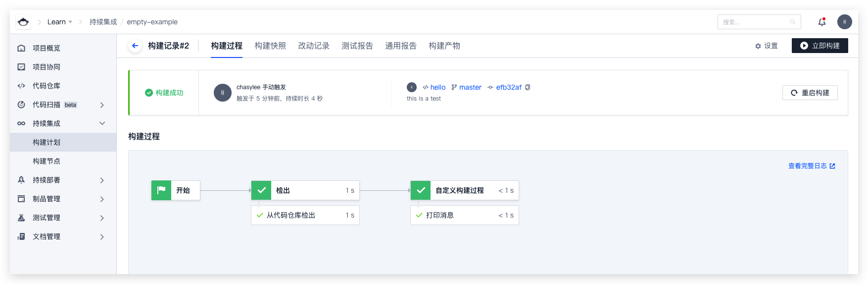868x284 pixels.
Task: Click the search input field
Action: (755, 22)
